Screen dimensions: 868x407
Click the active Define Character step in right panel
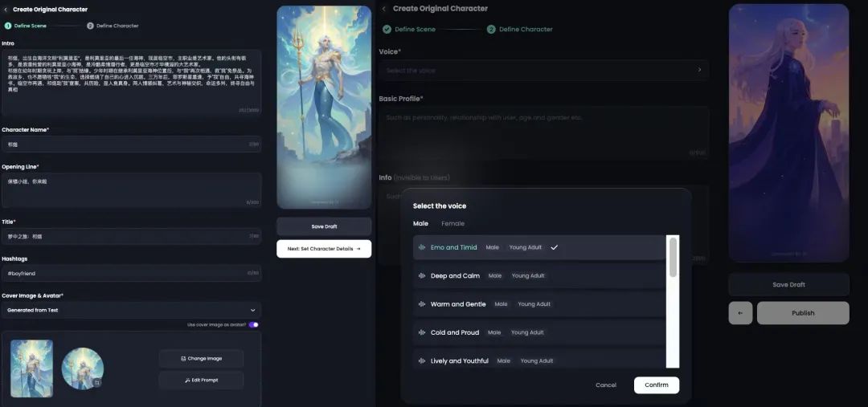pyautogui.click(x=520, y=30)
